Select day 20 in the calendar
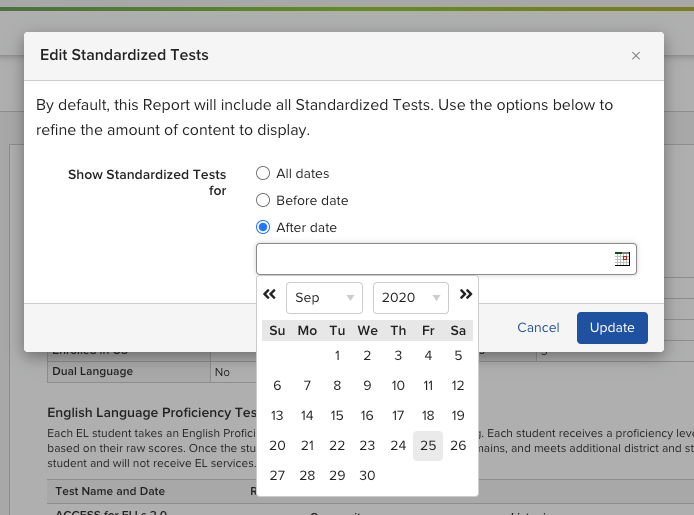Image resolution: width=694 pixels, height=515 pixels. (x=277, y=446)
